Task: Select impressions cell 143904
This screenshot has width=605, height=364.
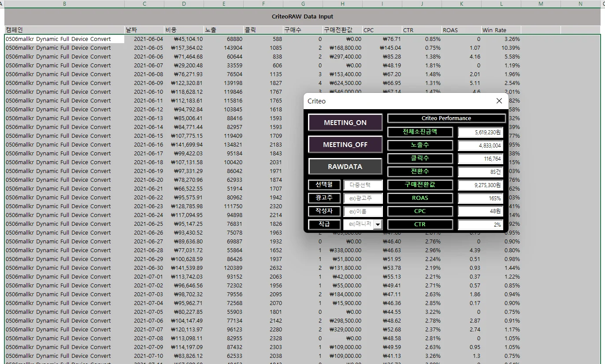Action: (x=223, y=48)
